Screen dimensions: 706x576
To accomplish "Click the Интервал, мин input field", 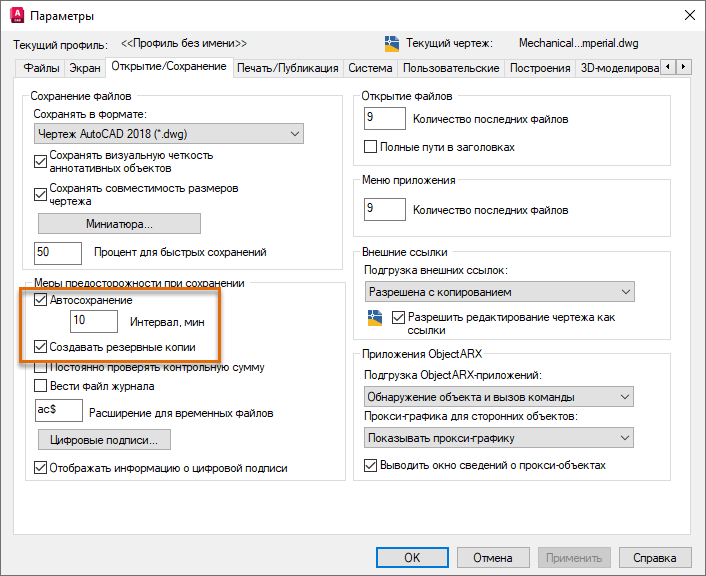I will (x=94, y=321).
